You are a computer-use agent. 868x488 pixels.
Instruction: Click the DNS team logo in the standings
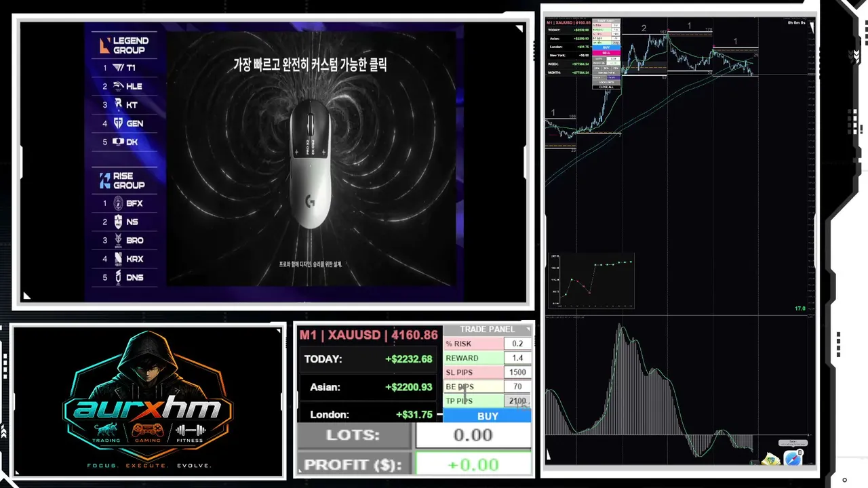click(118, 277)
